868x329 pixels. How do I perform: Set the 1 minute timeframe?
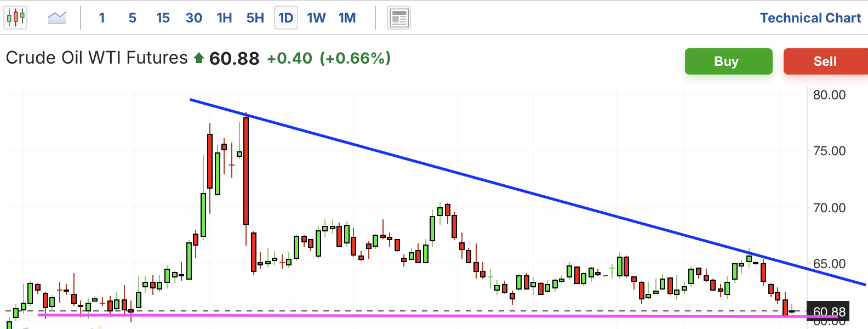click(102, 18)
